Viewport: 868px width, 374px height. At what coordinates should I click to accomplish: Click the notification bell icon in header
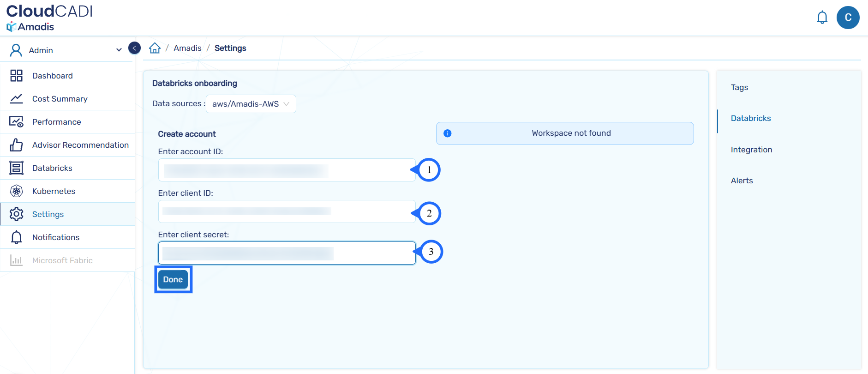822,18
